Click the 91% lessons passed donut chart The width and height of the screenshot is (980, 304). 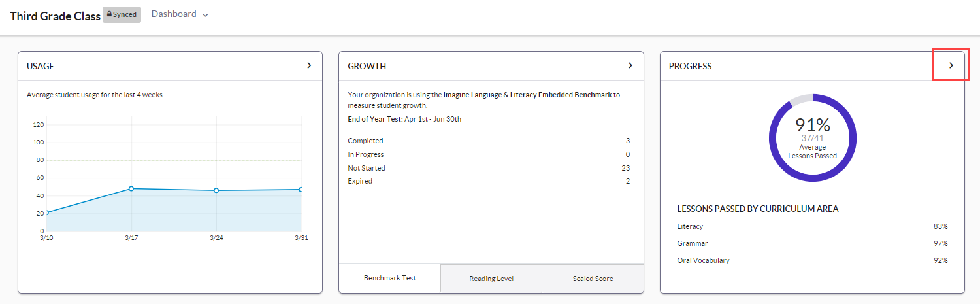click(812, 138)
